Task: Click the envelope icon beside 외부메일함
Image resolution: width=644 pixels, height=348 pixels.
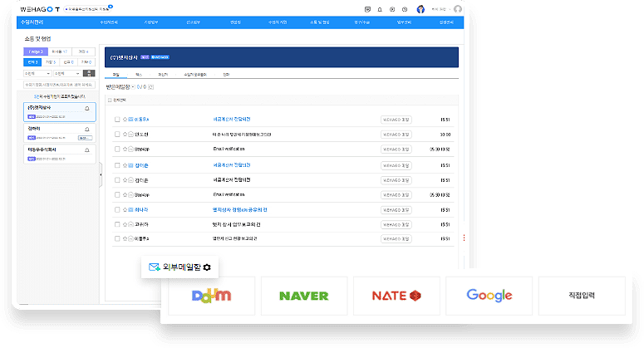Action: click(x=154, y=267)
